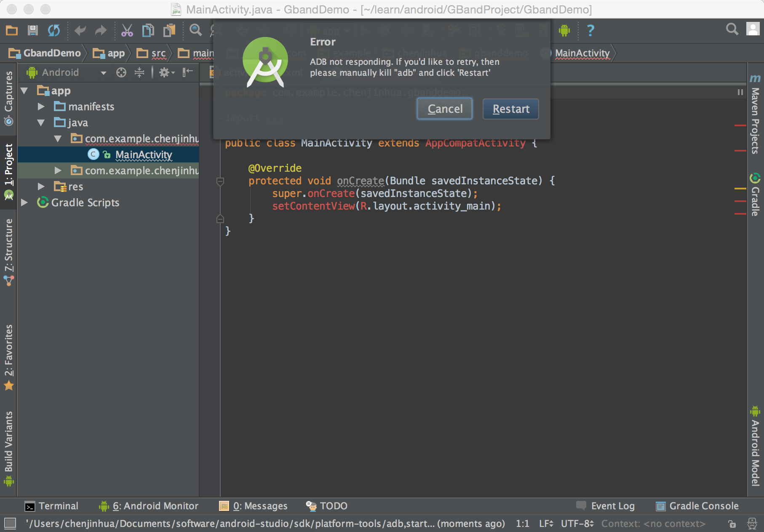
Task: Click the Search Everywhere magnifier icon
Action: 732,29
